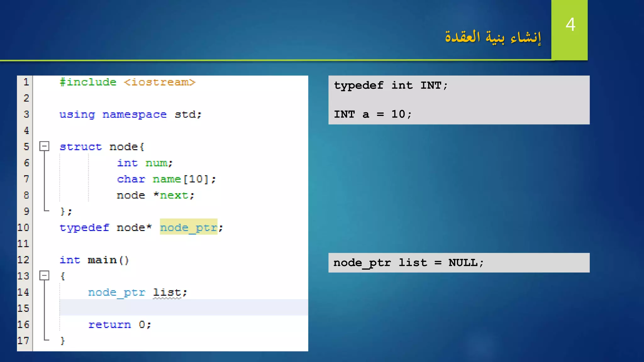Image resolution: width=644 pixels, height=362 pixels.
Task: Place cursor on empty line 15
Action: tap(184, 307)
